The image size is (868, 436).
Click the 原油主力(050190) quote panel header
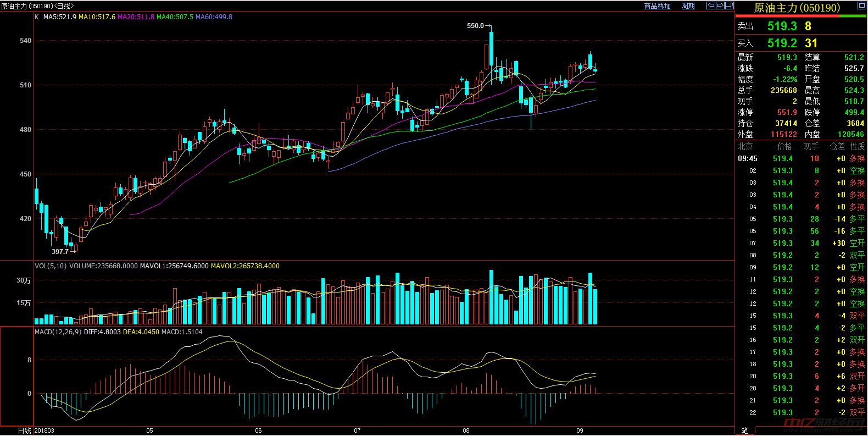[797, 8]
